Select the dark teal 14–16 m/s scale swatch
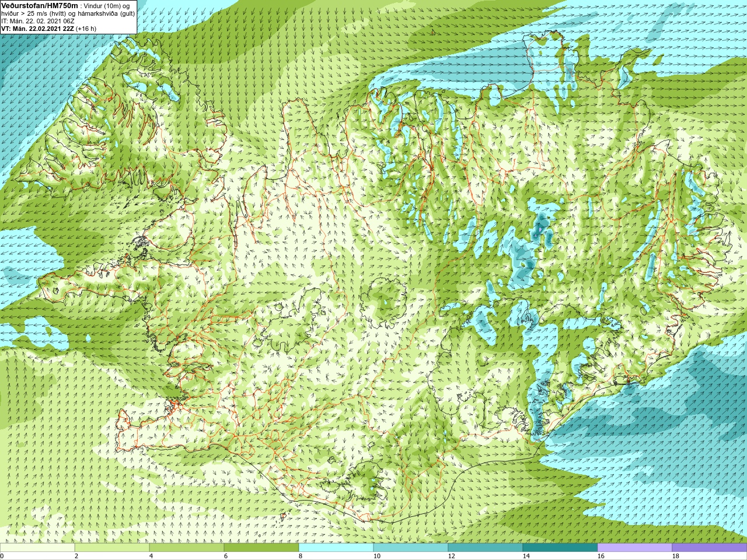The width and height of the screenshot is (747, 560). pyautogui.click(x=560, y=548)
